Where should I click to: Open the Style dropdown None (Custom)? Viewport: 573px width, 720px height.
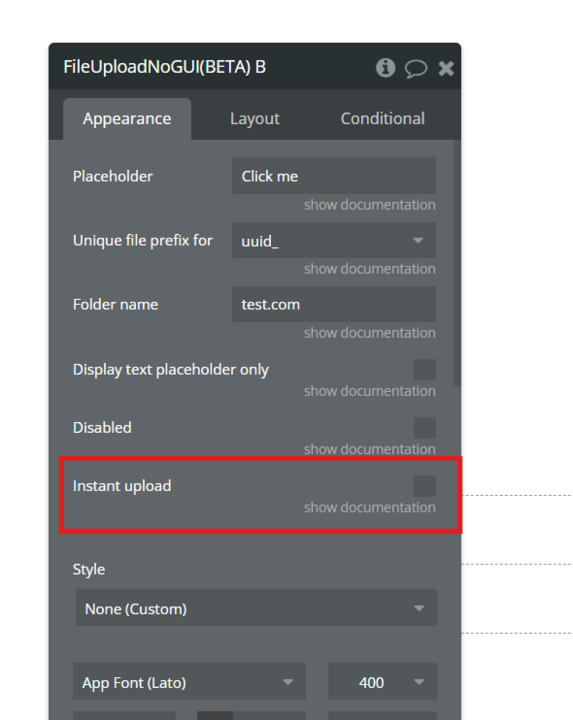point(256,608)
